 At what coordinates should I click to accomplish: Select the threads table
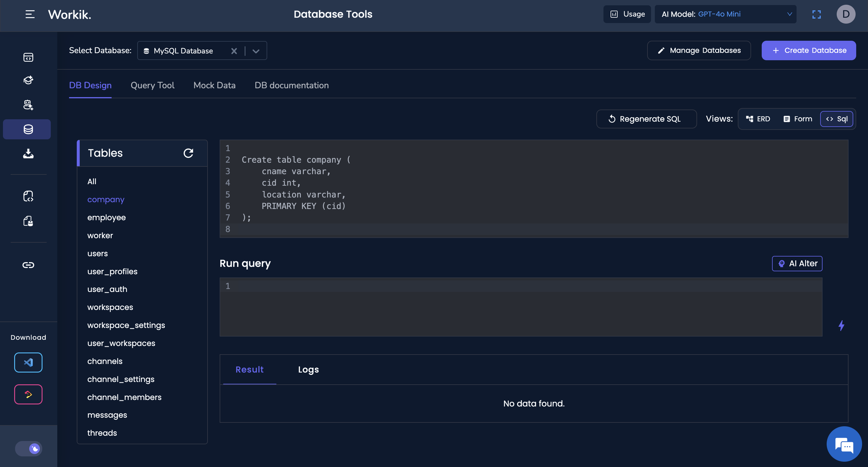point(102,433)
